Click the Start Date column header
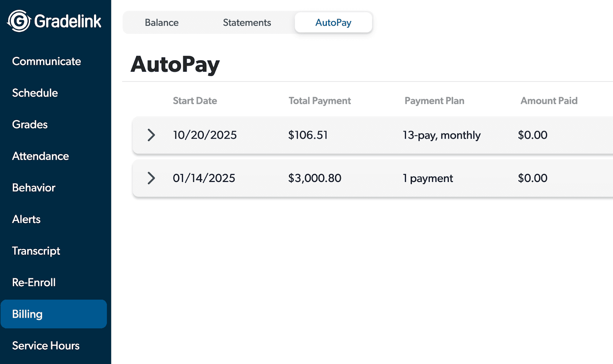Viewport: 613px width, 364px height. (195, 100)
